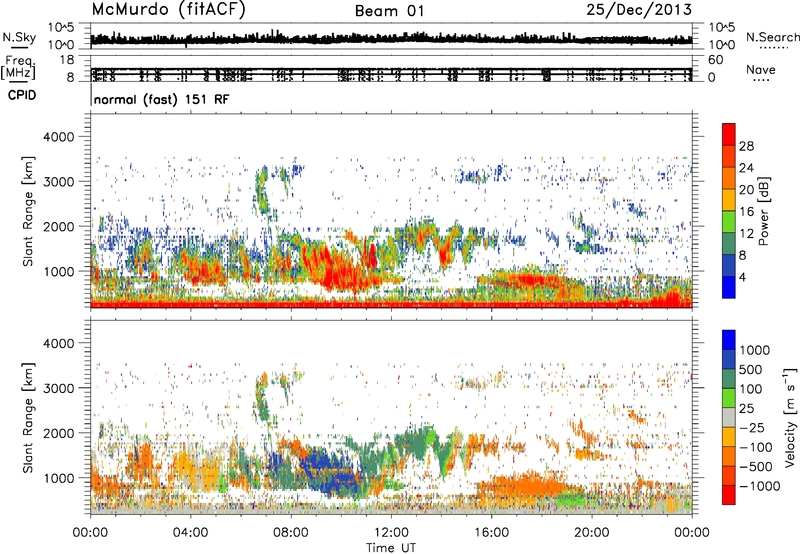Viewport: 800px width, 554px height.
Task: Click the '16' label on the Power scale
Action: click(x=746, y=212)
